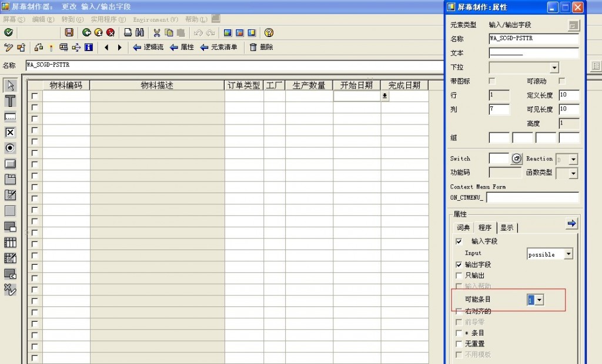Click the 名称 field in properties window
This screenshot has width=602, height=364.
pos(534,39)
